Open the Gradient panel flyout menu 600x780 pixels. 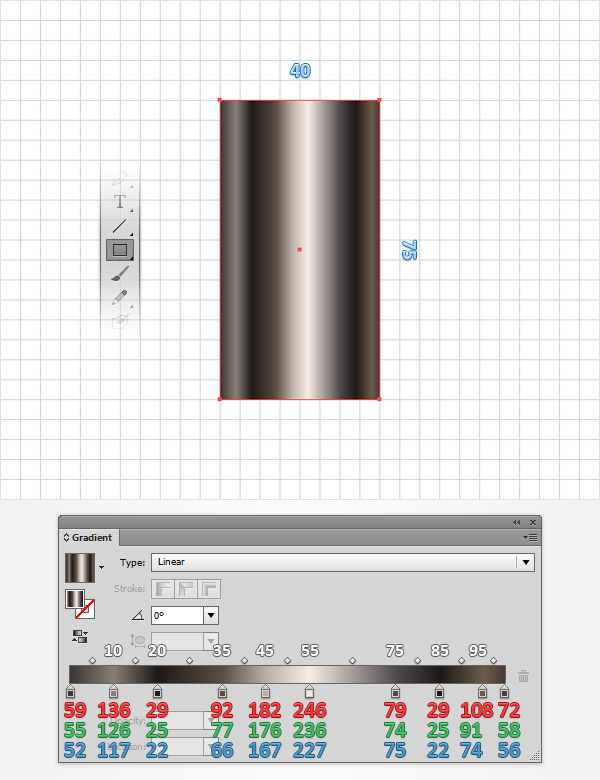click(530, 537)
